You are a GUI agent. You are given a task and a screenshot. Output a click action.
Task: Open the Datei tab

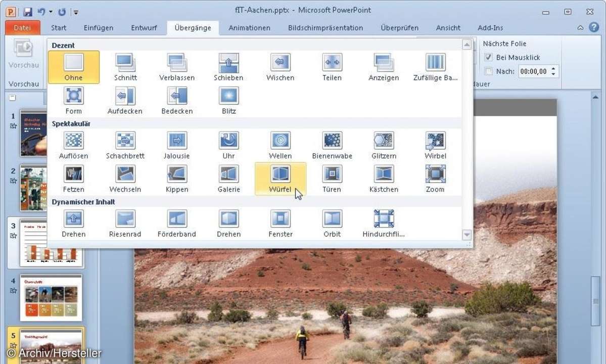pos(22,28)
